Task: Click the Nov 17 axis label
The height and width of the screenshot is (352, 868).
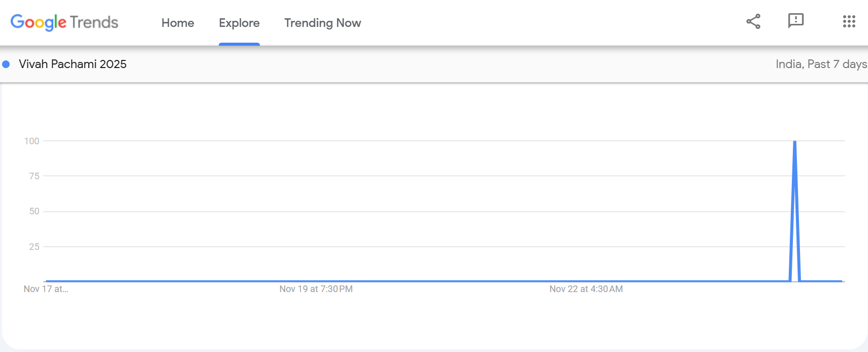Action: [45, 289]
